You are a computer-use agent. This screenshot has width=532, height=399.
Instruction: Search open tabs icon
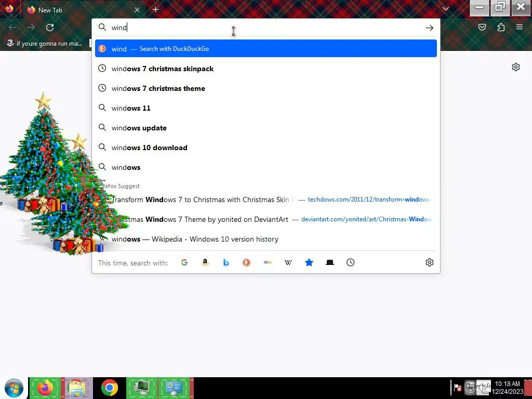(x=330, y=262)
